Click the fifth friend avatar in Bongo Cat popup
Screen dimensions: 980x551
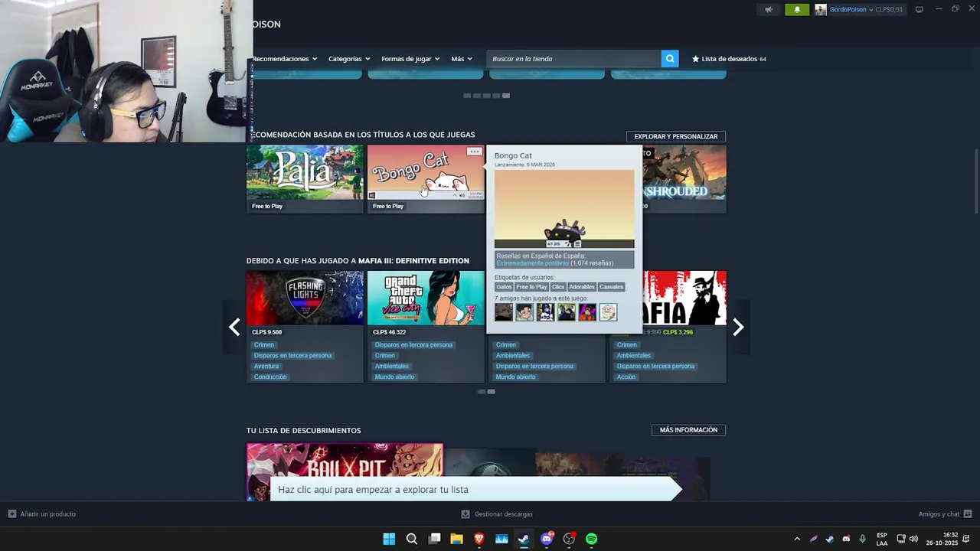587,312
